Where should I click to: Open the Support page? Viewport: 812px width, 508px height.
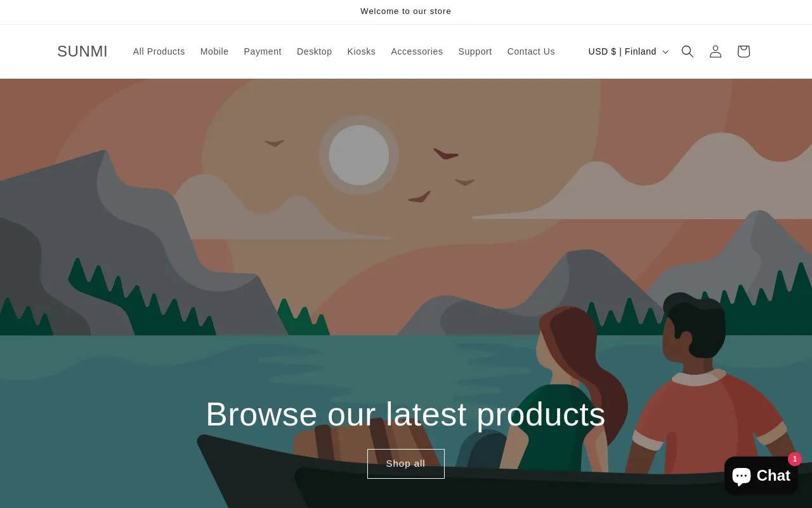pyautogui.click(x=475, y=51)
